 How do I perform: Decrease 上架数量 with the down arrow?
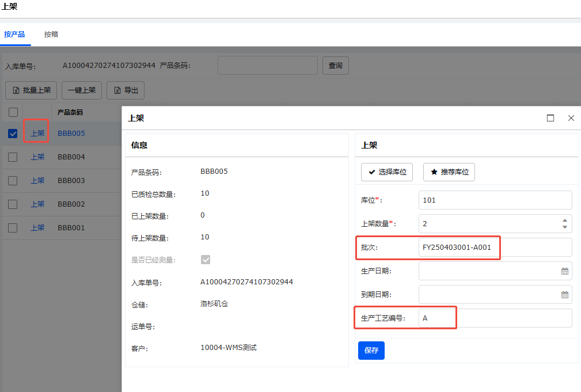coord(565,227)
